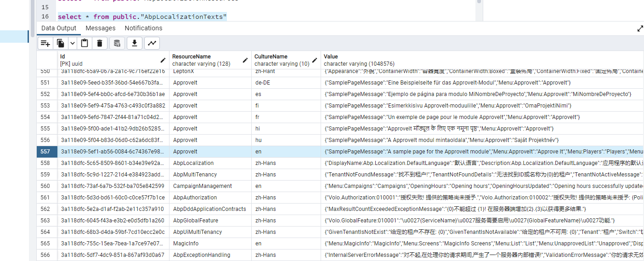The height and width of the screenshot is (261, 644).
Task: Select the Data Output tab
Action: coord(59,28)
